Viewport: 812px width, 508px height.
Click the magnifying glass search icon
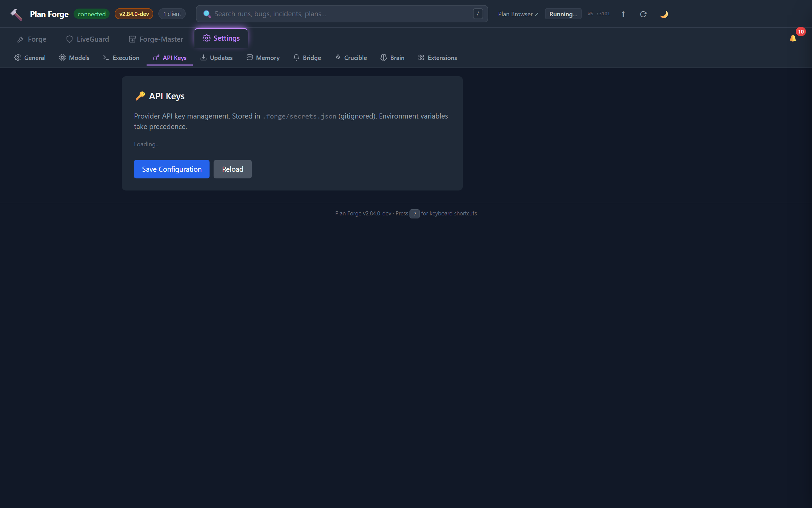click(207, 14)
